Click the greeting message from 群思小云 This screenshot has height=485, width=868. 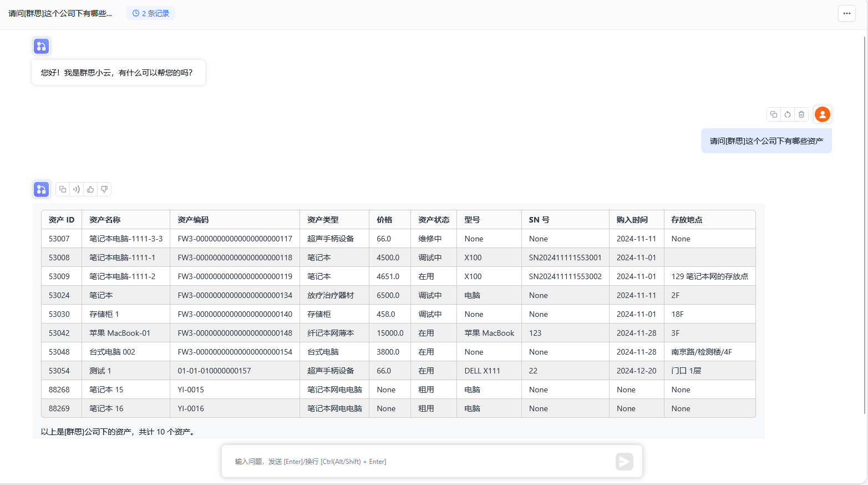117,73
